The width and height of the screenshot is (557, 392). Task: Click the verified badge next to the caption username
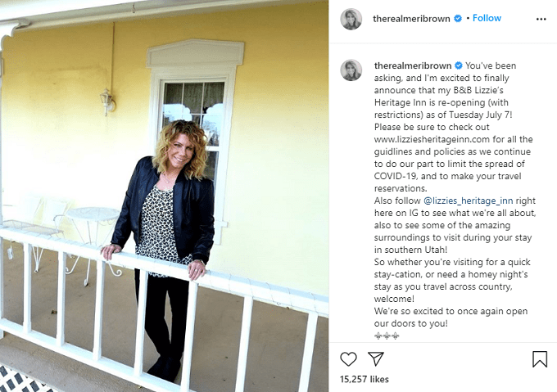(459, 65)
